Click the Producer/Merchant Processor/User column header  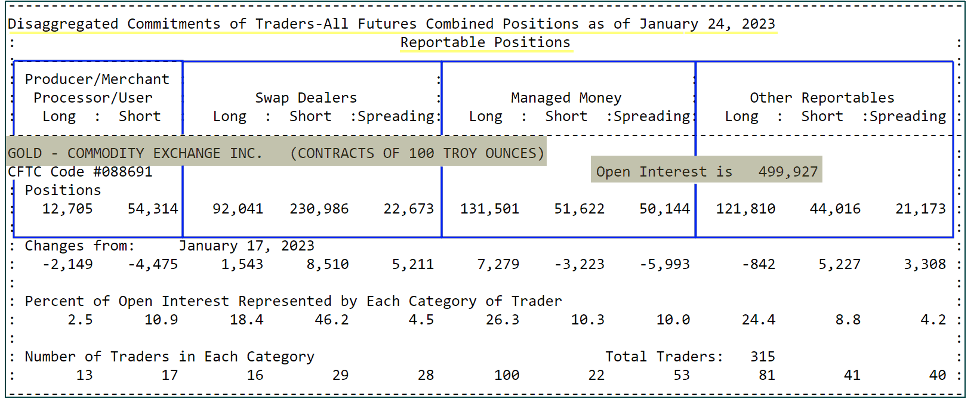(x=97, y=88)
